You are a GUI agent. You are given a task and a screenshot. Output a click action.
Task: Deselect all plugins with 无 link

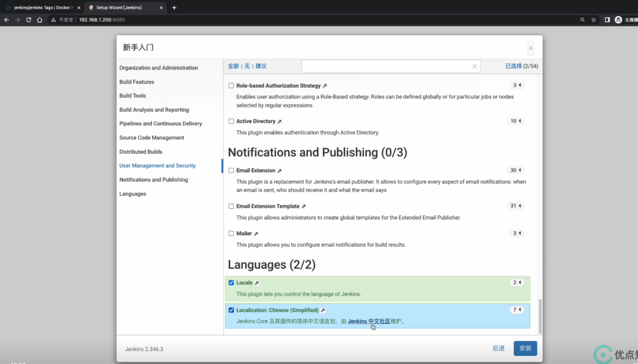point(247,66)
